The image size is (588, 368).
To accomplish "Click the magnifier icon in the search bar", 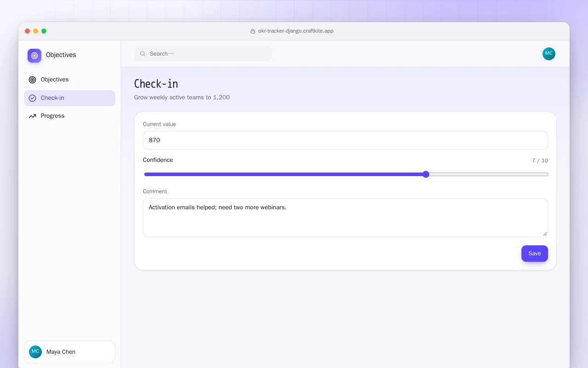I will 143,54.
